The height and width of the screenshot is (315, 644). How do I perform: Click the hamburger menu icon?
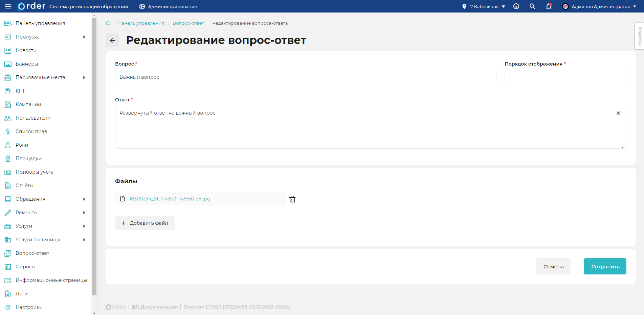point(8,6)
